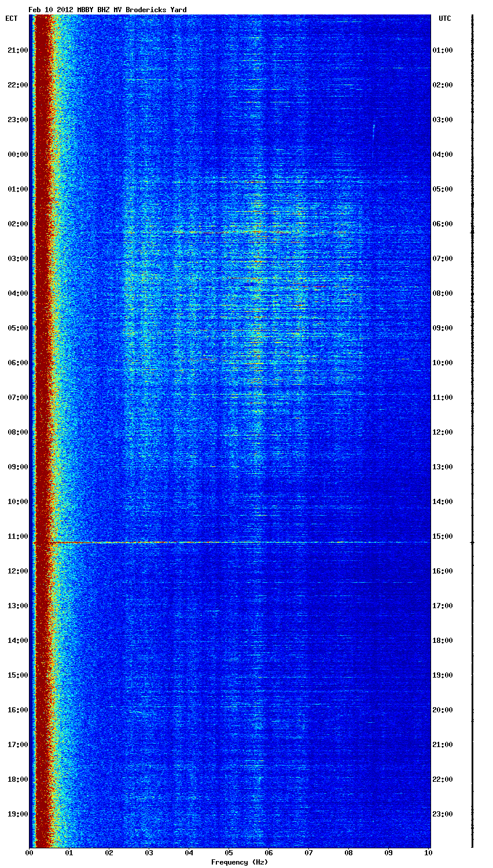
Task: Click the frequency axis tick '06'
Action: [x=268, y=853]
